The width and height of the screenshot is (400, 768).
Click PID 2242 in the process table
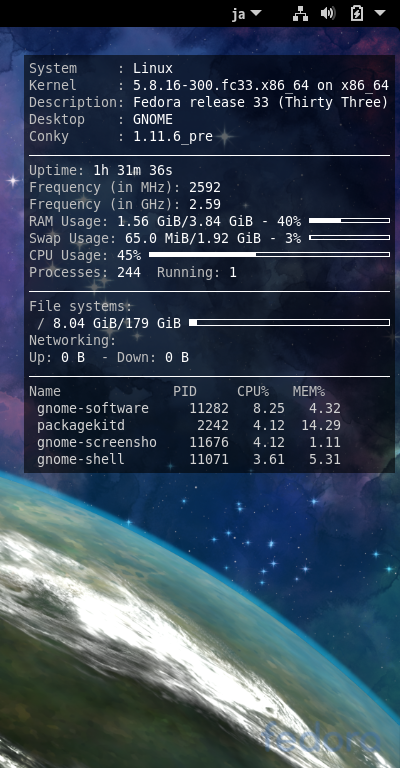[x=212, y=425]
